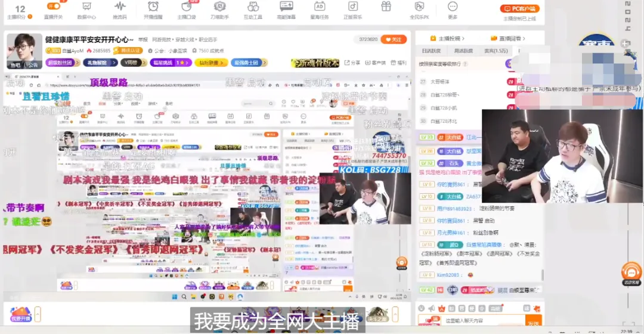Screen dimensions: 644x334
Task: Open the 福利 benefits icon
Action: (x=398, y=63)
